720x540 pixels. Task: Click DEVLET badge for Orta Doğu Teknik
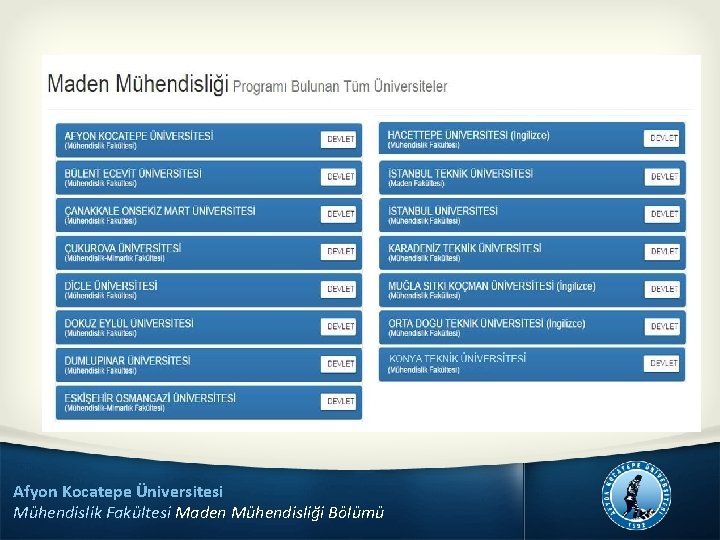pos(662,326)
